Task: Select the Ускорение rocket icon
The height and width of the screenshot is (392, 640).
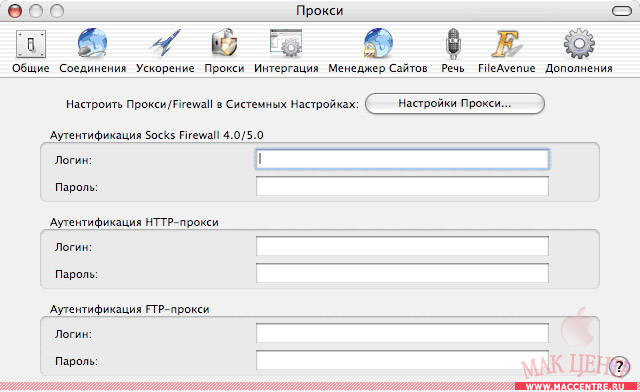Action: click(x=165, y=43)
